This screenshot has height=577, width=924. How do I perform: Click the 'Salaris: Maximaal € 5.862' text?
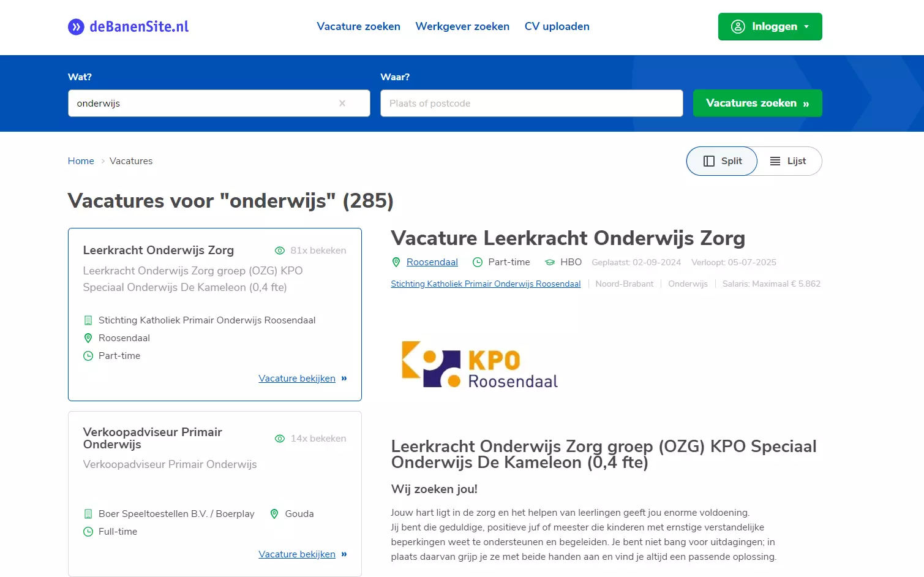[772, 284]
